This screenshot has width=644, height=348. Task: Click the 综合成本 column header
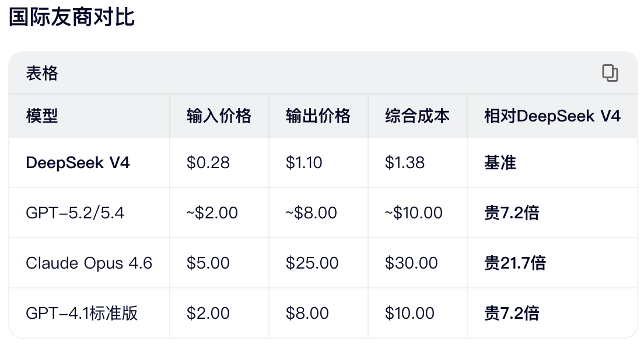pyautogui.click(x=418, y=116)
